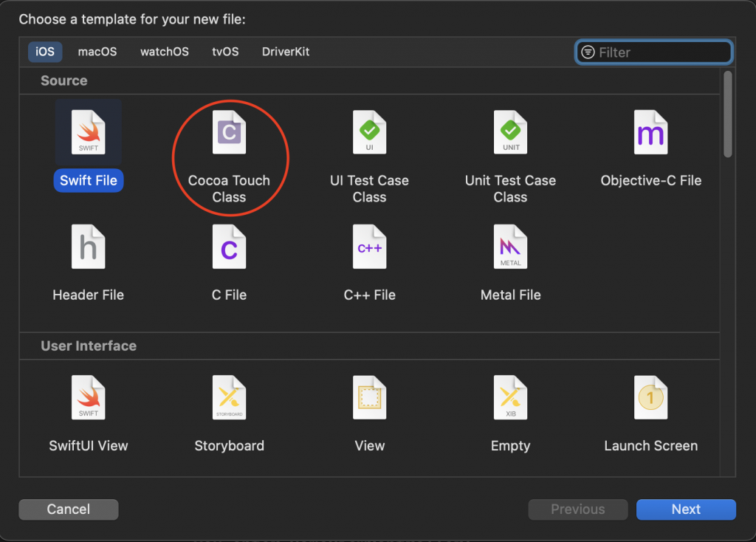Pick the Unit Test Case Class icon
756x542 pixels.
click(510, 132)
